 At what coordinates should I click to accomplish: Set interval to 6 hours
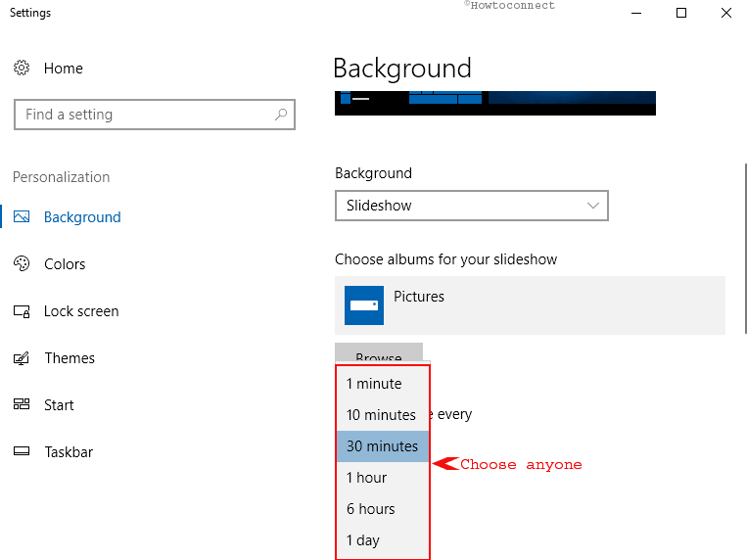pyautogui.click(x=383, y=509)
